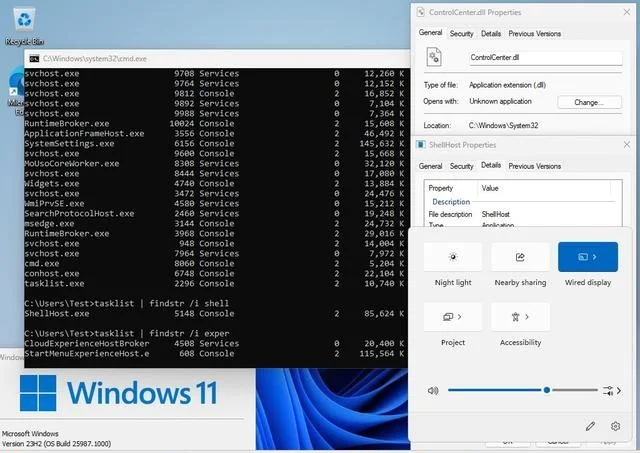Click the MoUsoCoreWorker.exe process line
Image resolution: width=640 pixels, height=453 pixels.
[x=214, y=164]
